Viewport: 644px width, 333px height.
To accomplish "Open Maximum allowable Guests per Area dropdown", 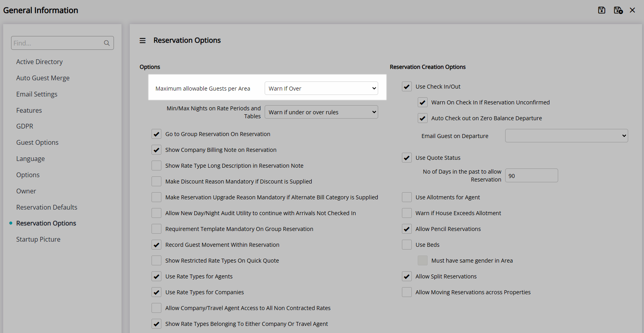I will [x=321, y=88].
